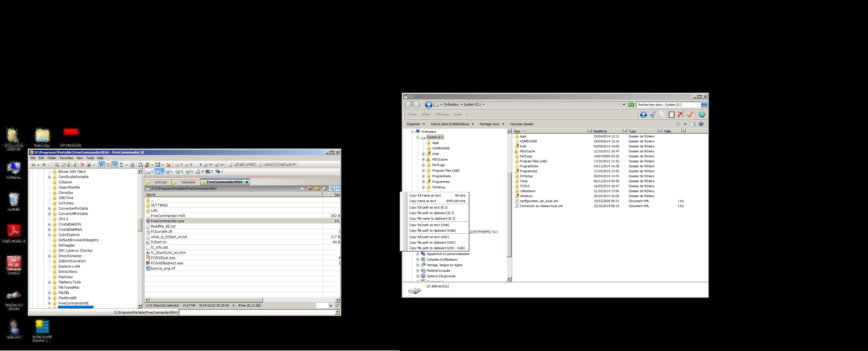Open the Inclure dans la bibliothèque dropdown
The width and height of the screenshot is (868, 351).
pos(452,124)
